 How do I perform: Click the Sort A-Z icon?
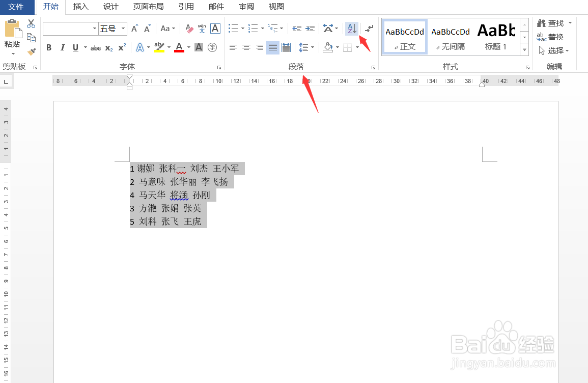pos(352,29)
